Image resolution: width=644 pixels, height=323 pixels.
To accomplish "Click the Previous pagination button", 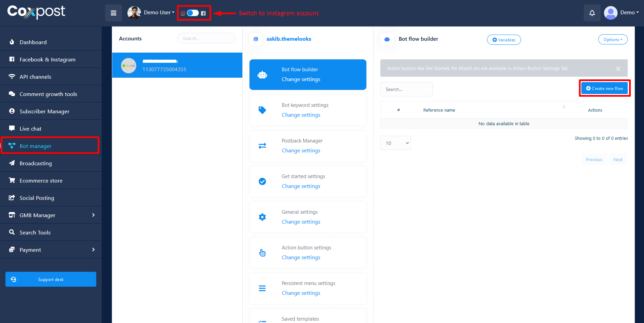I will (x=594, y=159).
